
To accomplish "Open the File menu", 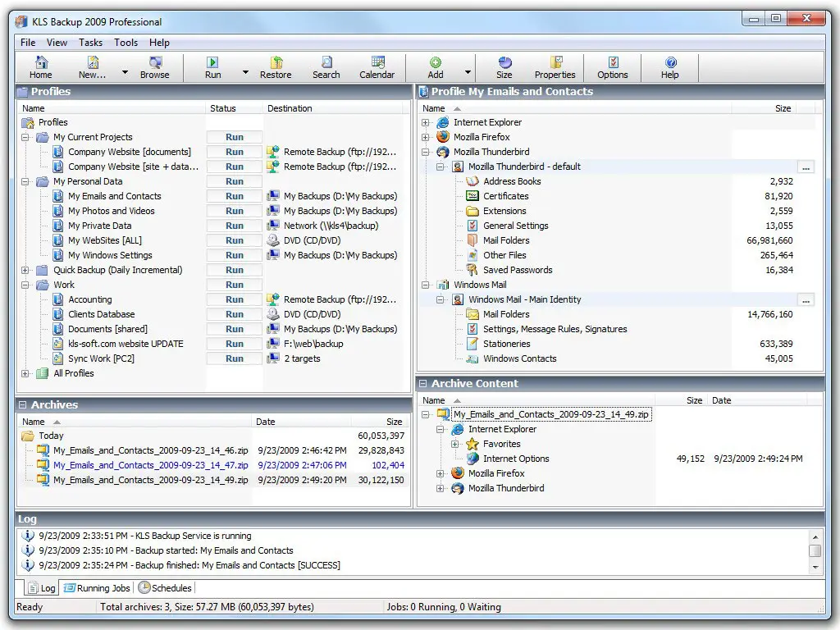I will pos(28,43).
